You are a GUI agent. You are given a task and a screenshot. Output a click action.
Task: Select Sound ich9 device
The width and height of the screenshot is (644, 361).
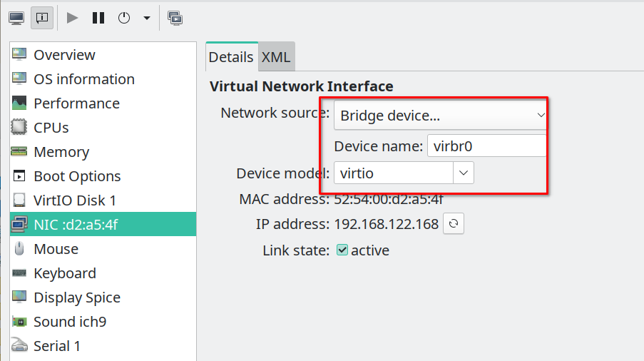[x=70, y=322]
